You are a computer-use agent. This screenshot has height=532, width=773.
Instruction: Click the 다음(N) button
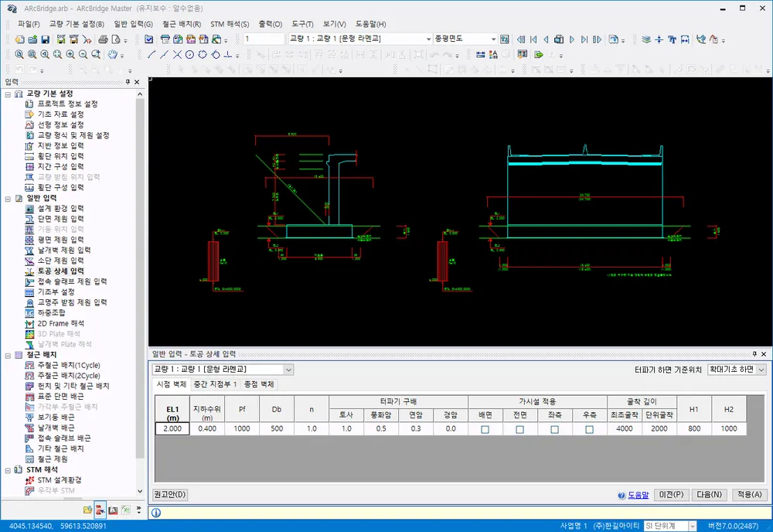tap(709, 495)
